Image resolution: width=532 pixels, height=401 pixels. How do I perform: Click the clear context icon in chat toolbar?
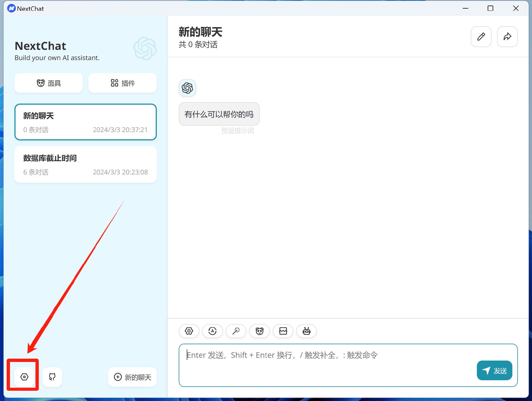click(283, 331)
